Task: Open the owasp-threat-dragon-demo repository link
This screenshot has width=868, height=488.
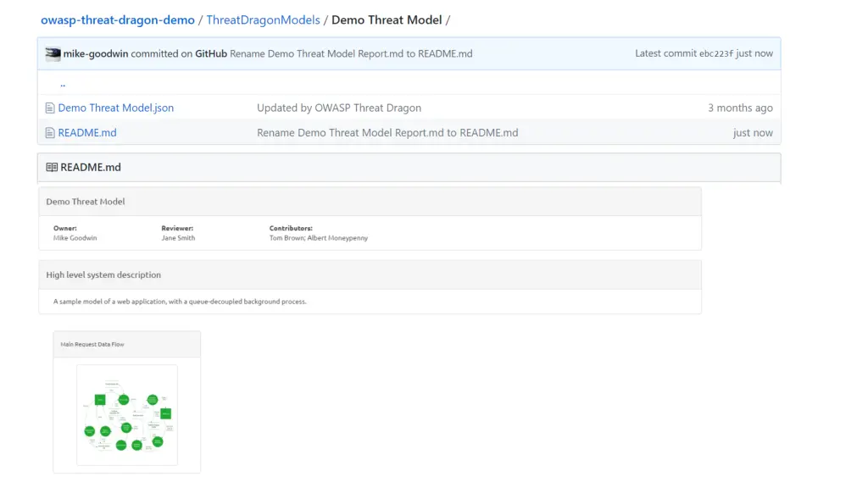Action: (x=117, y=20)
